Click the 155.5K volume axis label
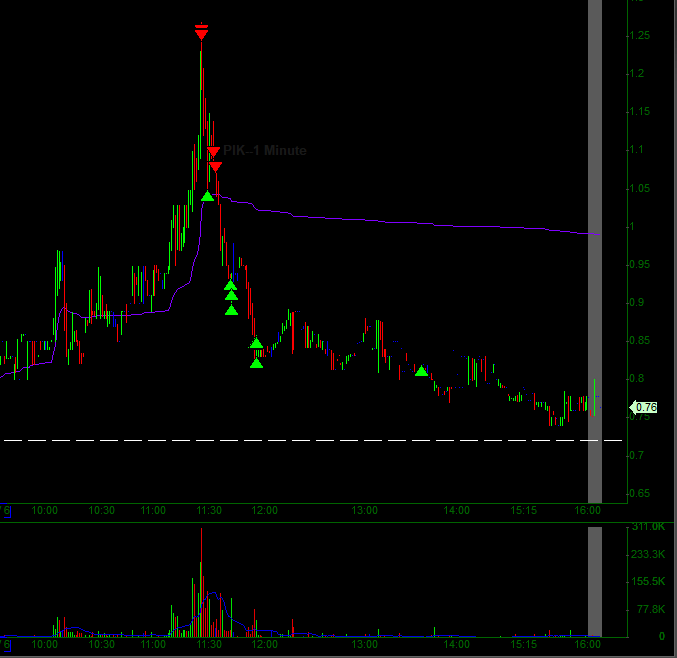 649,582
